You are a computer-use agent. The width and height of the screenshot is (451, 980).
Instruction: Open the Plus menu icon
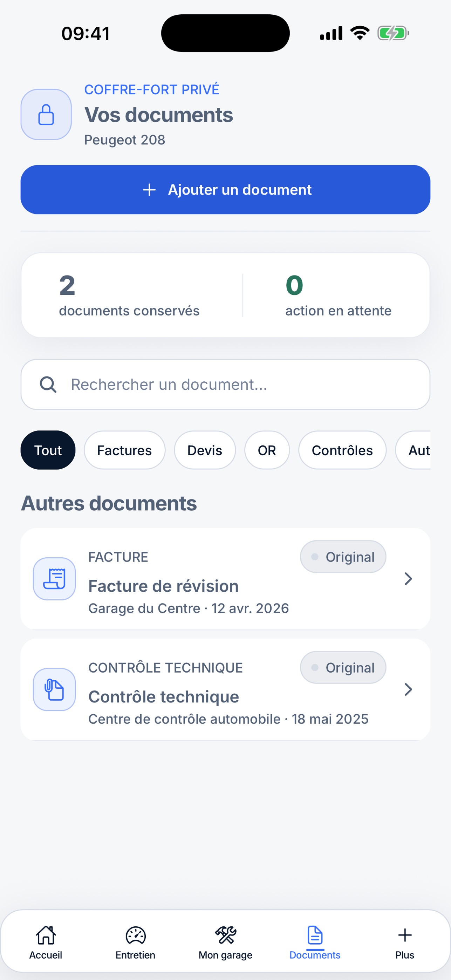tap(405, 935)
